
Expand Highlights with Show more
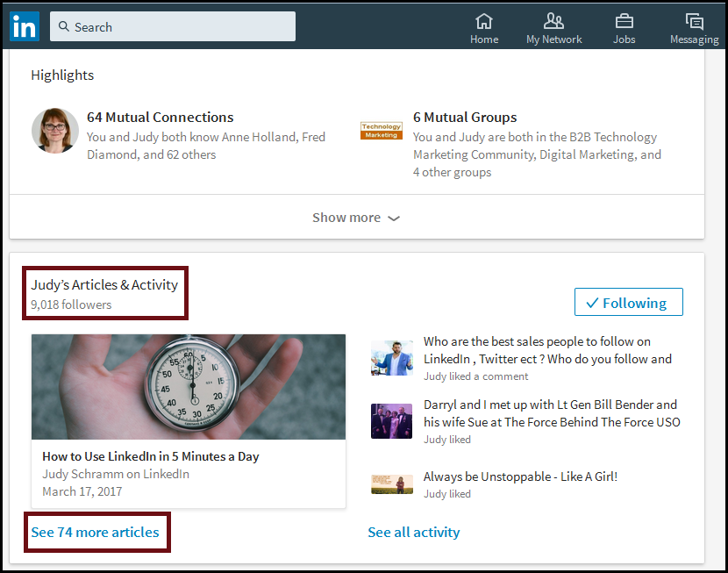tap(356, 218)
